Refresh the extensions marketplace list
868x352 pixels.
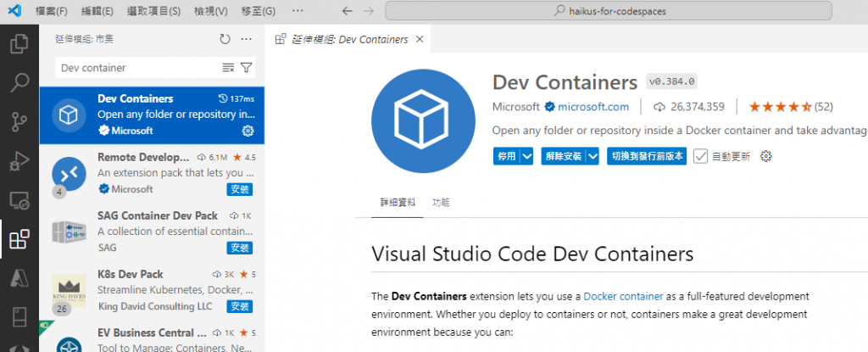coord(225,39)
